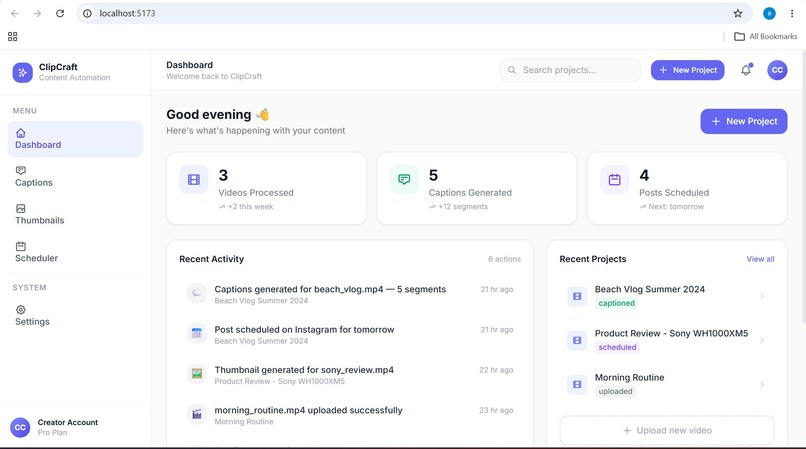
Task: Bookmark this page with the star
Action: tap(738, 13)
